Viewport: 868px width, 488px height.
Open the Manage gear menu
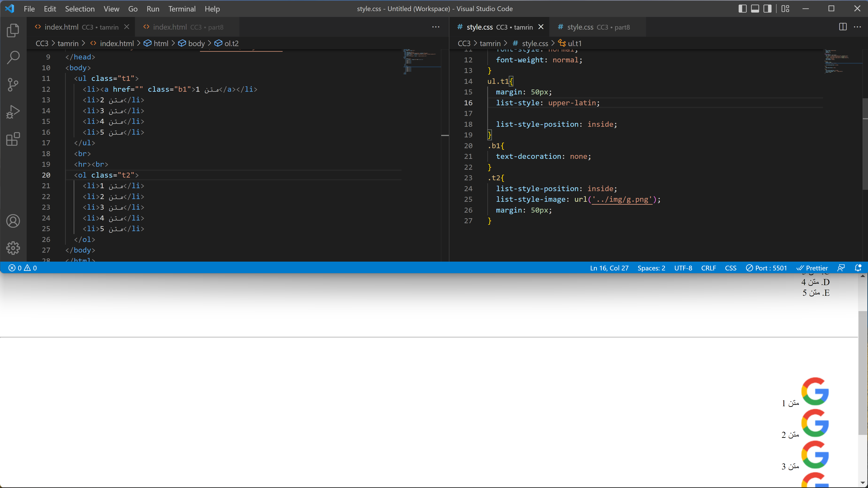13,248
